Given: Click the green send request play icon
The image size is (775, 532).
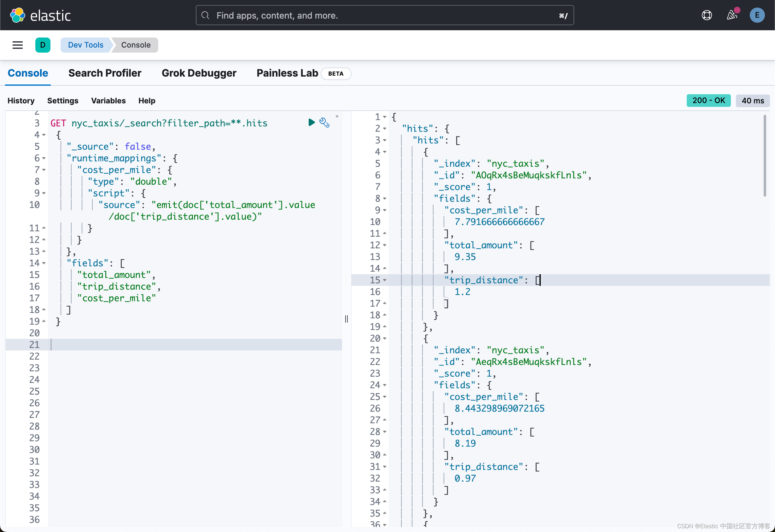Looking at the screenshot, I should (311, 122).
